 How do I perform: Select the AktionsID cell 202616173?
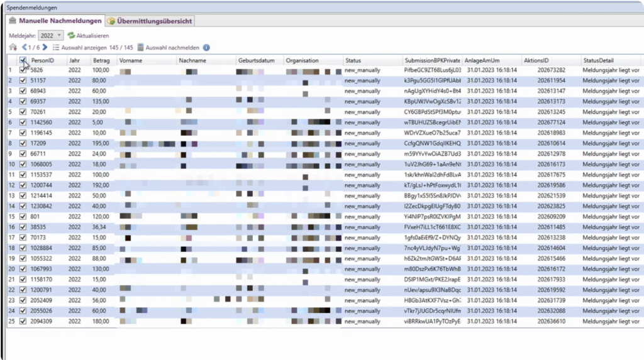551,164
